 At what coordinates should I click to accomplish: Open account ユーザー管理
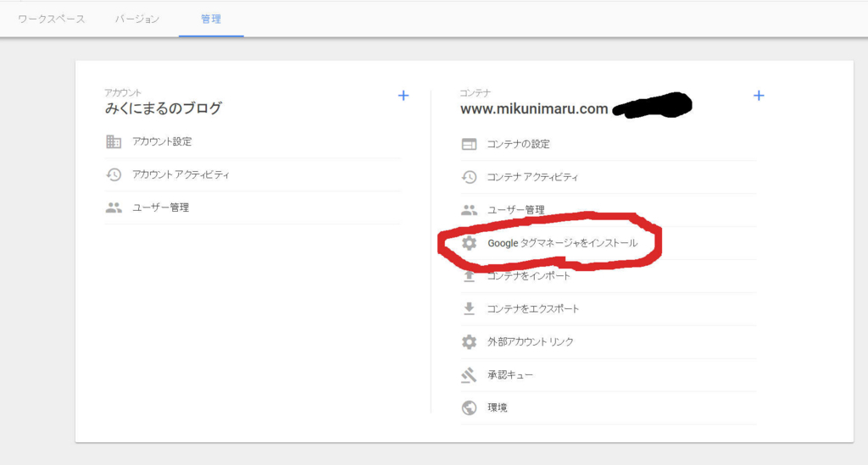[160, 208]
